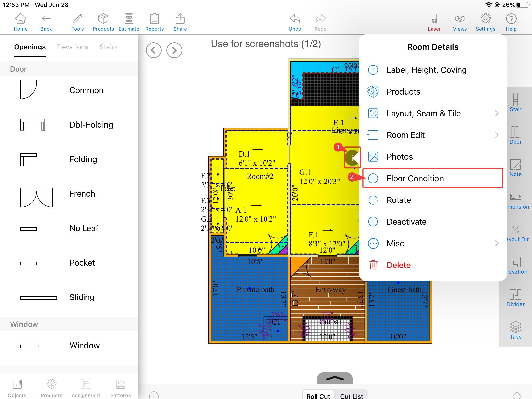The image size is (532, 399).
Task: Delete the selected room
Action: click(x=399, y=265)
